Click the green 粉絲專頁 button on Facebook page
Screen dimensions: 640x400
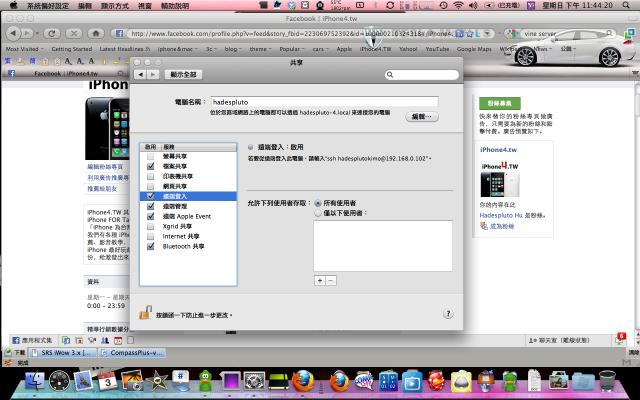coord(500,103)
